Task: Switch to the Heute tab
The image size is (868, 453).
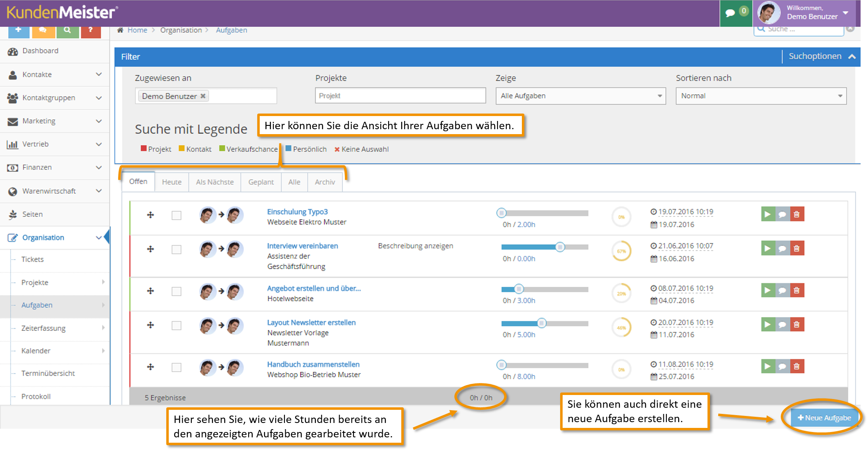Action: pyautogui.click(x=172, y=182)
